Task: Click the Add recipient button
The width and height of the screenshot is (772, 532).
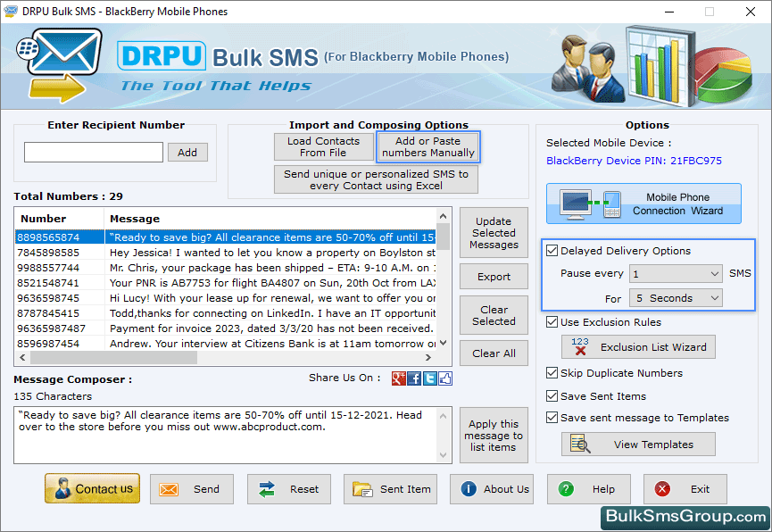Action: pos(187,153)
